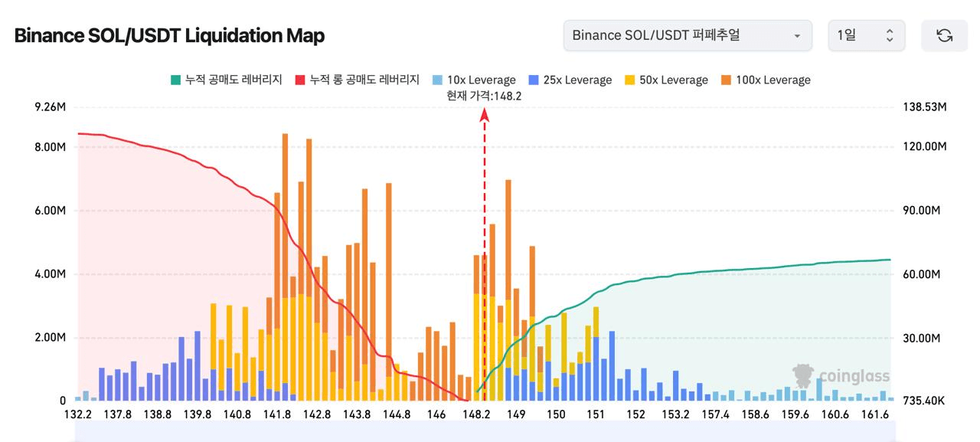Click the 158.6 price axis label
The image size is (980, 442).
point(755,414)
